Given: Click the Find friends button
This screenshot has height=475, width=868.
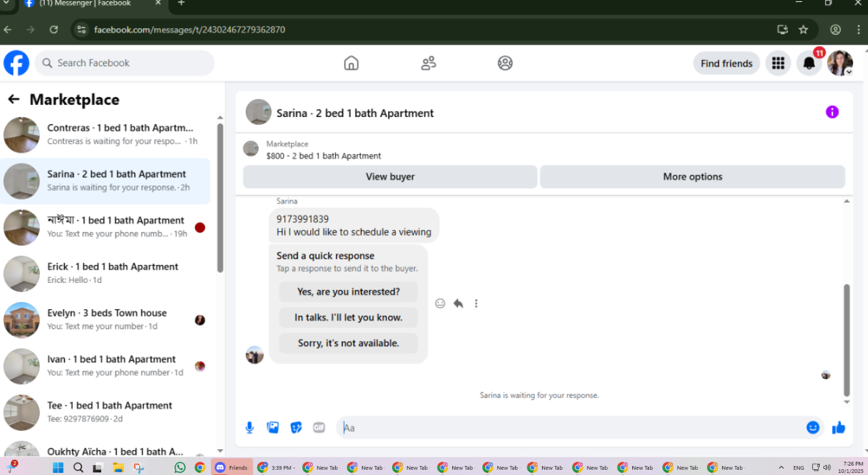Looking at the screenshot, I should (727, 63).
